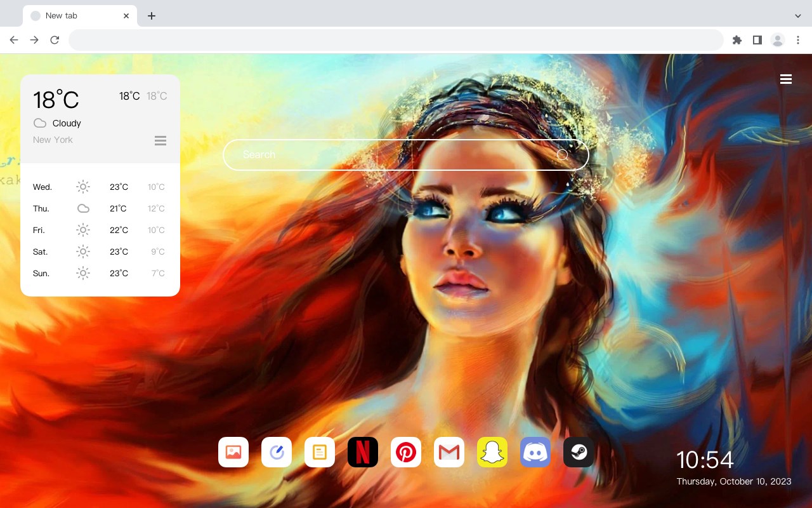Open the yellow notes shortcut
812x508 pixels.
(x=320, y=452)
